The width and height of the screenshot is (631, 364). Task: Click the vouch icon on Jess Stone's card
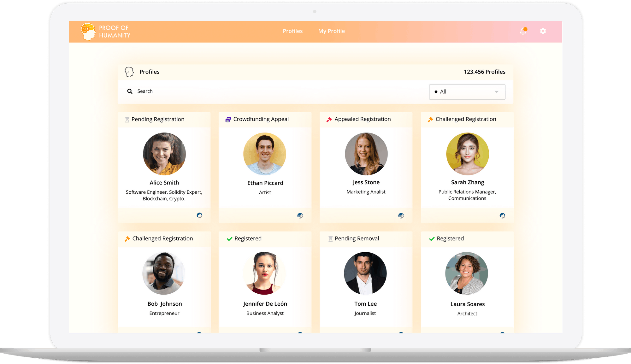[401, 215]
